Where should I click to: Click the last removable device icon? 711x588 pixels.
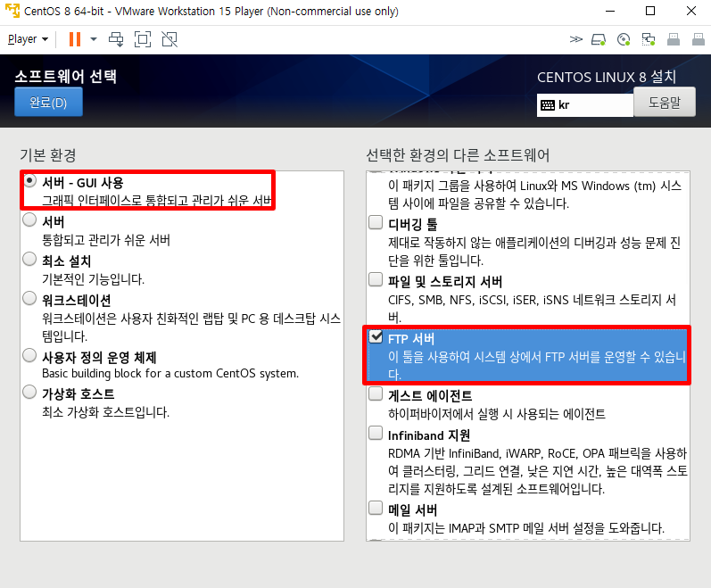click(x=699, y=39)
